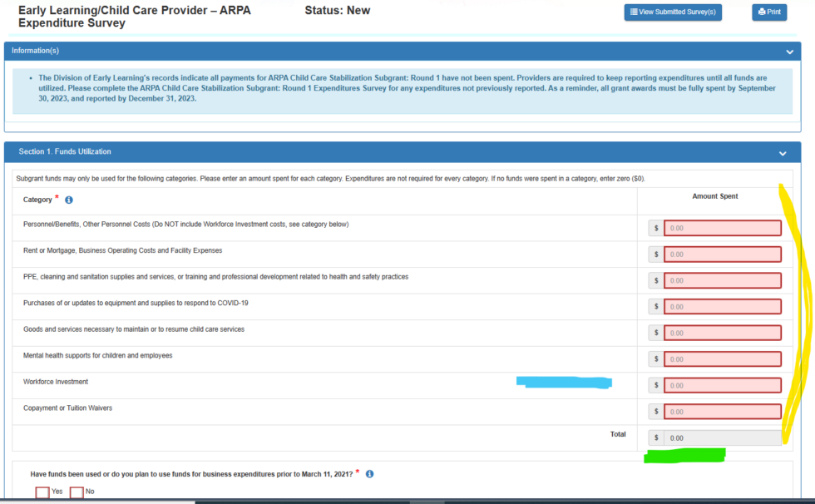Focus the PPE cleaning supplies amount field
This screenshot has height=504, width=815.
[722, 280]
